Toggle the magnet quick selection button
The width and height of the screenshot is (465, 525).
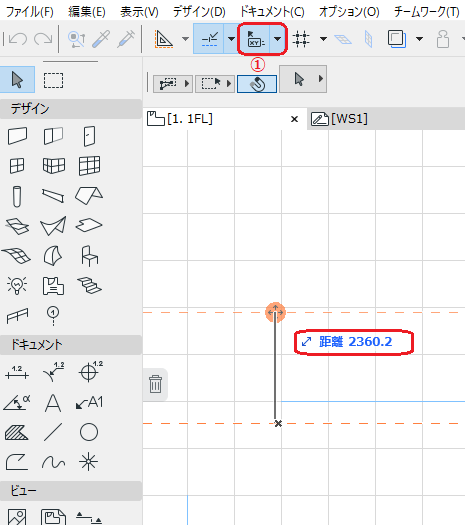(257, 84)
